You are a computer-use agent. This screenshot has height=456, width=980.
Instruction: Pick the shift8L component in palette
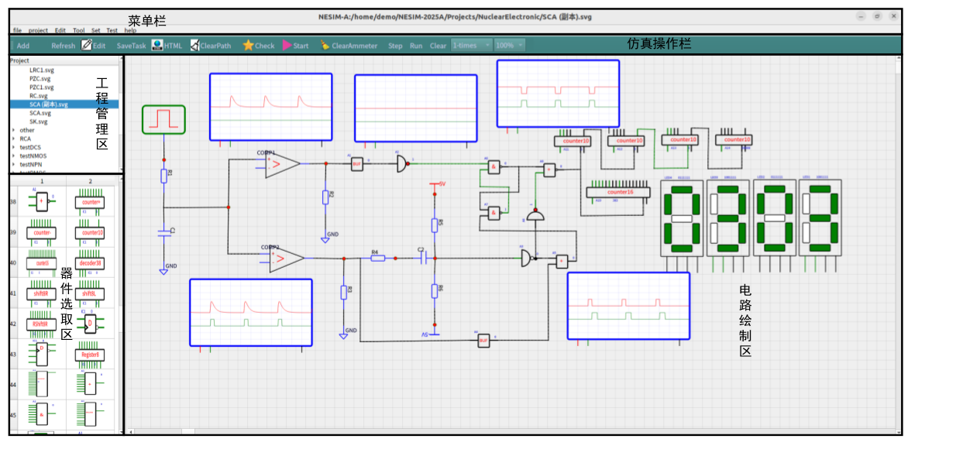pyautogui.click(x=90, y=293)
